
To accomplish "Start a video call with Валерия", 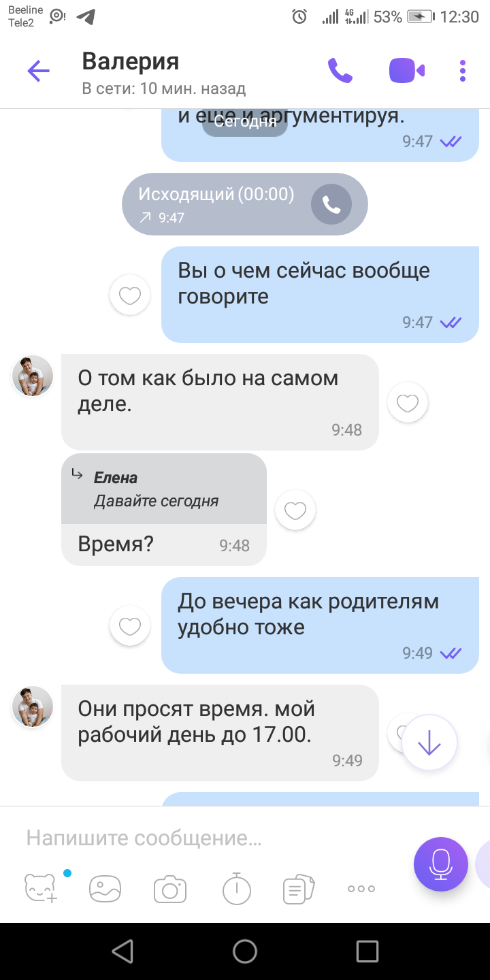I will point(406,71).
